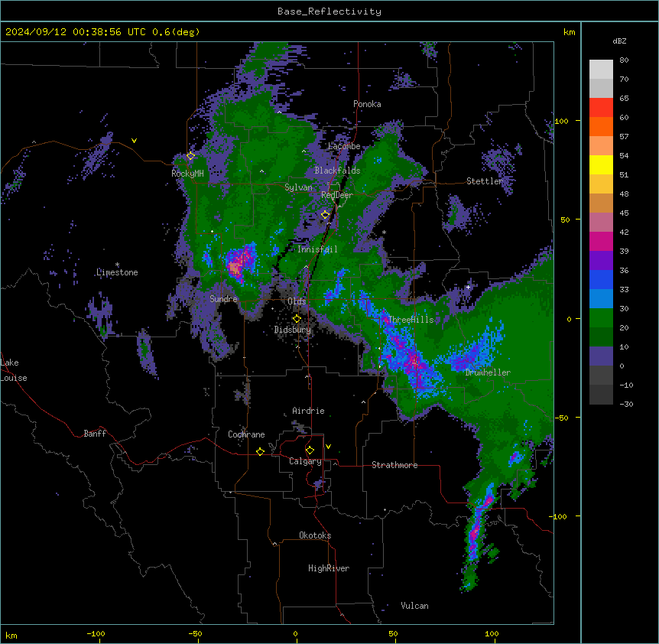
Task: Click the -100 tick on the bottom axis
Action: click(96, 634)
